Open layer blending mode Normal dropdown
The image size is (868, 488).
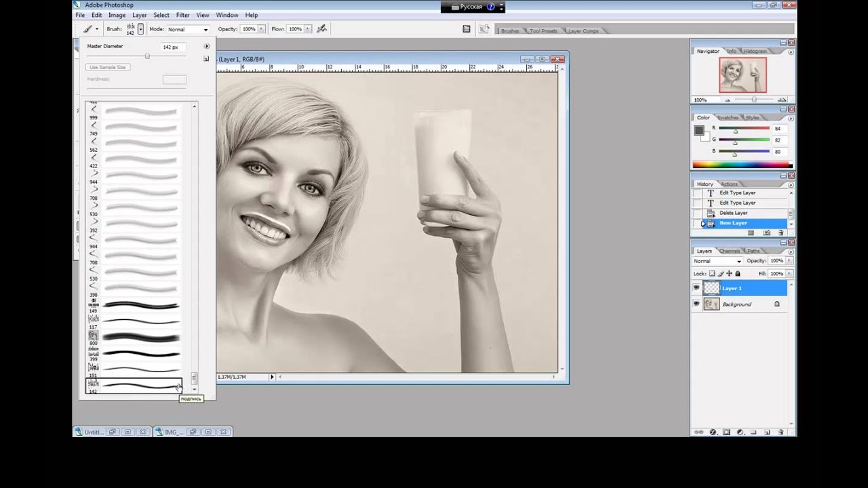(717, 261)
